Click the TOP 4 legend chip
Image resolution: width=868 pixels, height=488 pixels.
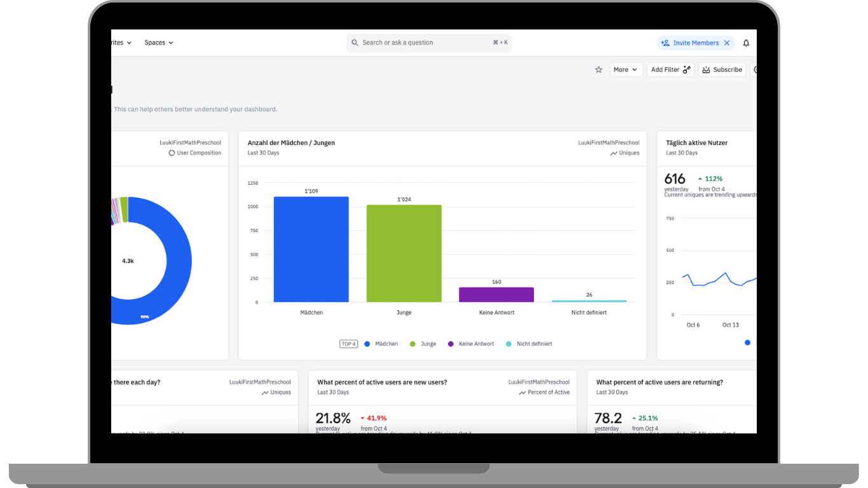(x=349, y=343)
